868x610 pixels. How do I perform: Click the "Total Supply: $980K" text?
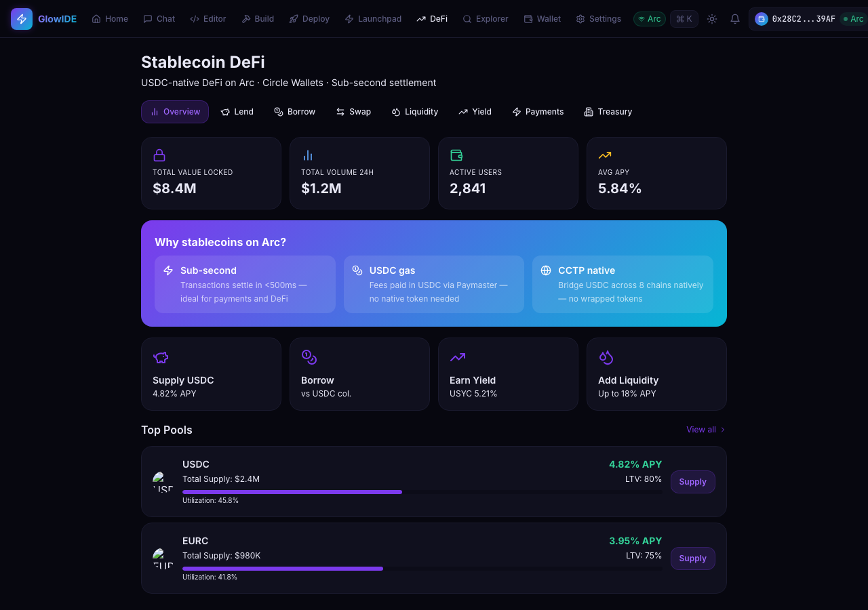[x=222, y=556]
